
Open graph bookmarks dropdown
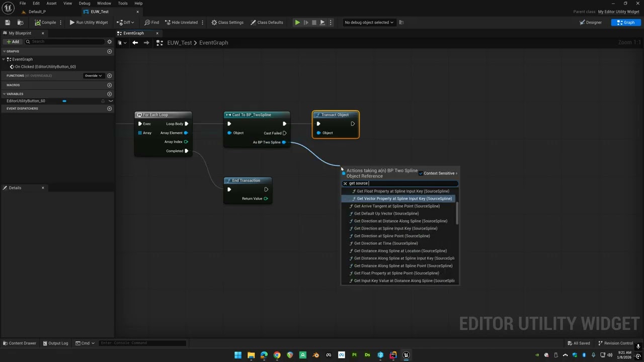pyautogui.click(x=121, y=43)
